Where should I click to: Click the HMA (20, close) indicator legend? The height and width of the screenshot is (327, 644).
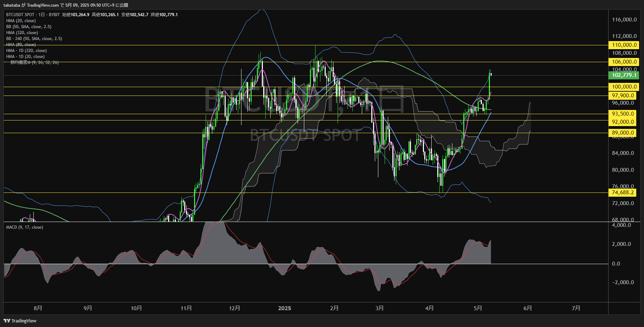coord(21,21)
